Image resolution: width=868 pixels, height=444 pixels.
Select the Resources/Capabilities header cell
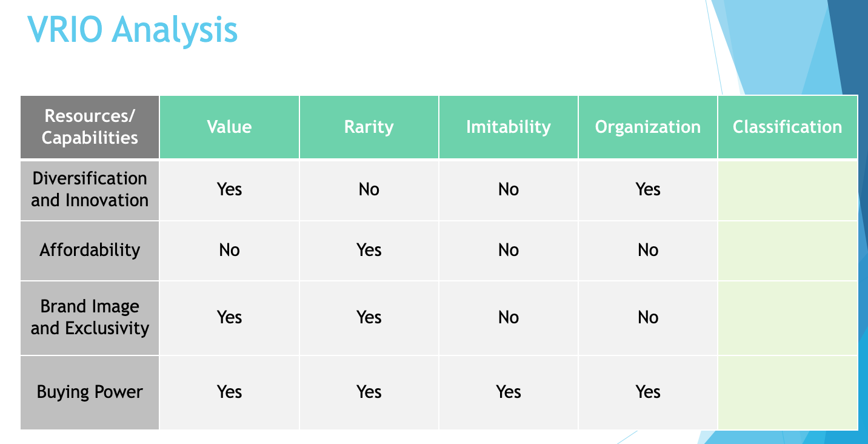tap(90, 127)
